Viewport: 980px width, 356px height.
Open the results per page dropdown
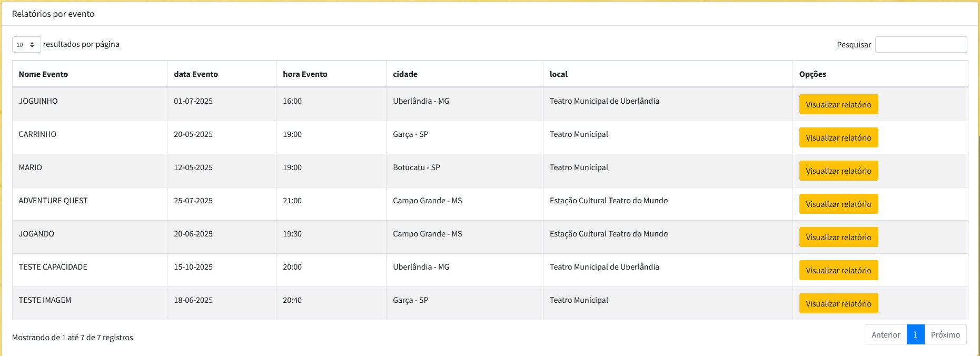[26, 45]
